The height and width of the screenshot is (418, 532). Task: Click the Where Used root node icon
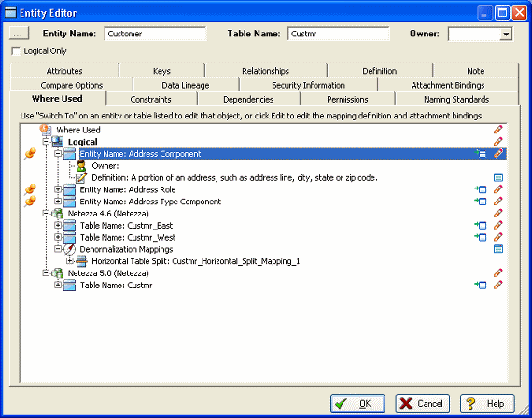(46, 130)
